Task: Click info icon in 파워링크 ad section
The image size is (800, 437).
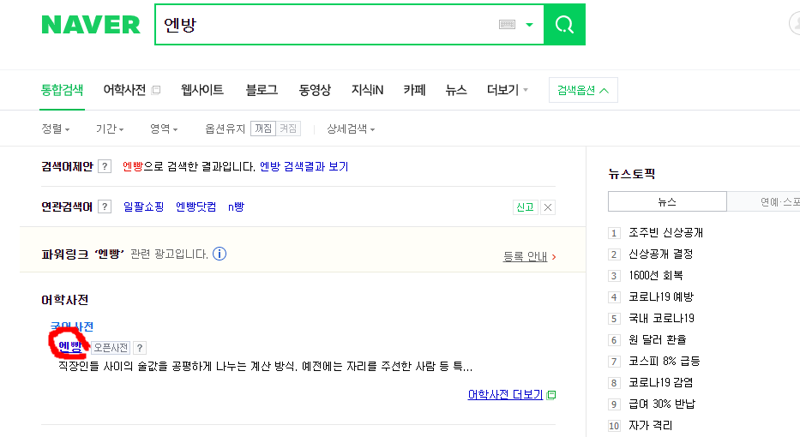Action: click(219, 253)
